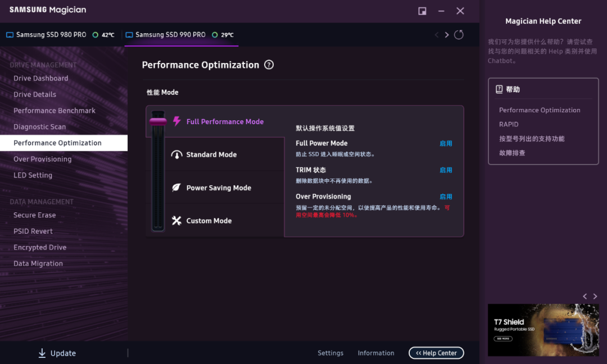
Task: Click the Power Saving Mode leaf icon
Action: click(176, 188)
